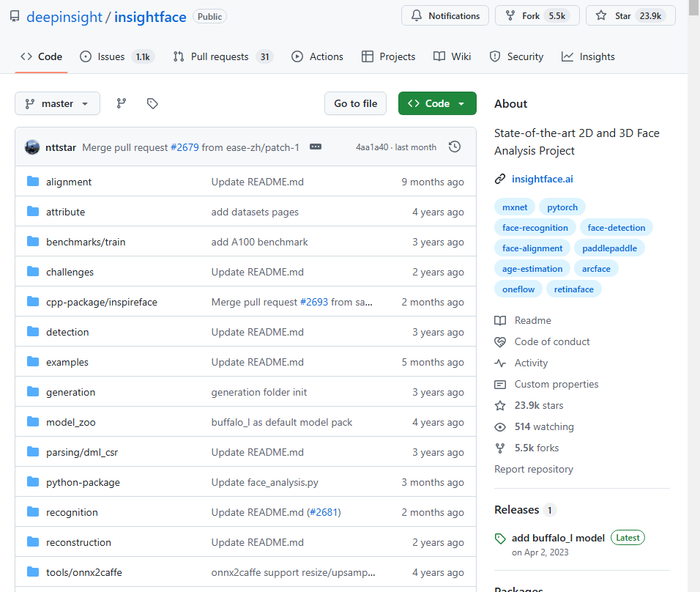Viewport: 700px width, 592px height.
Task: Switch to the Issues tab
Action: click(x=117, y=56)
